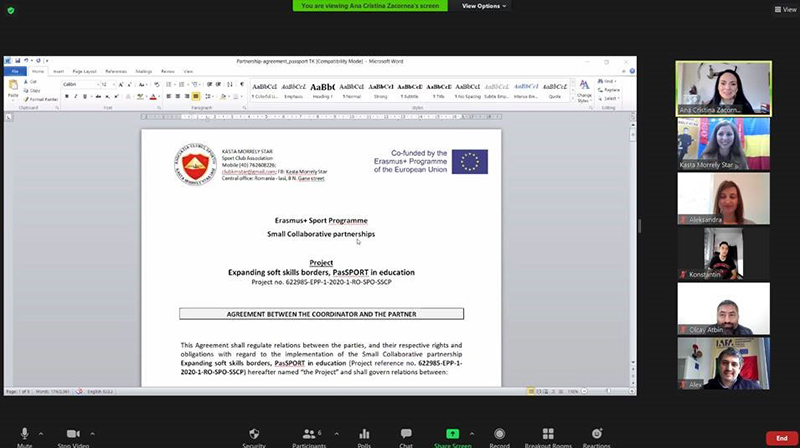The height and width of the screenshot is (448, 800).
Task: Apply the Quote style from the gallery
Action: coord(555,90)
